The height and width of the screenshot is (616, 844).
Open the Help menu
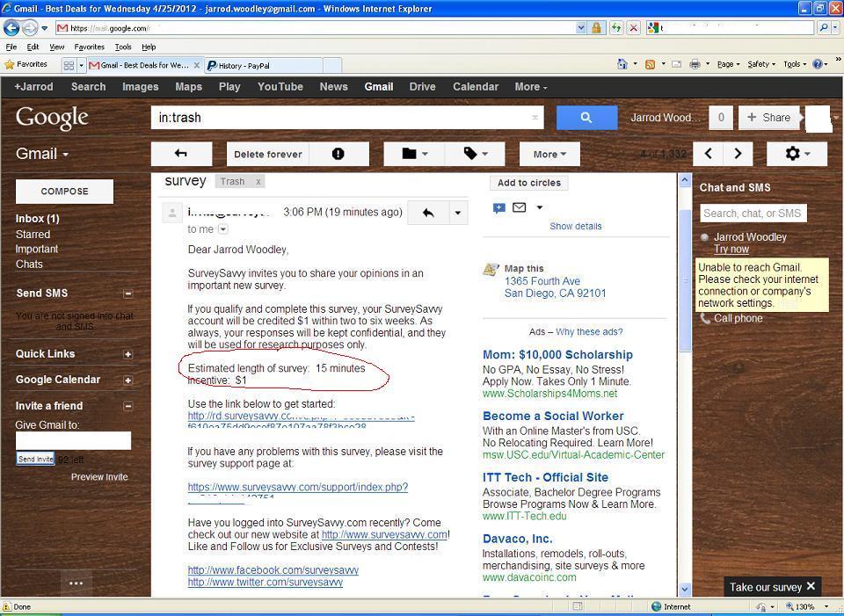149,47
